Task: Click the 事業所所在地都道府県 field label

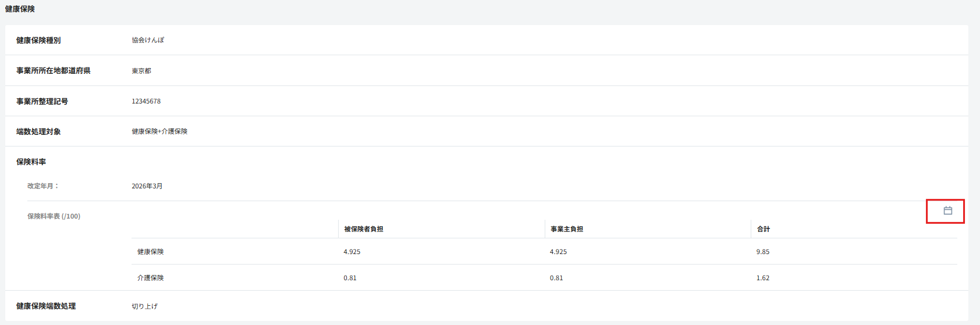Action: pyautogui.click(x=53, y=70)
